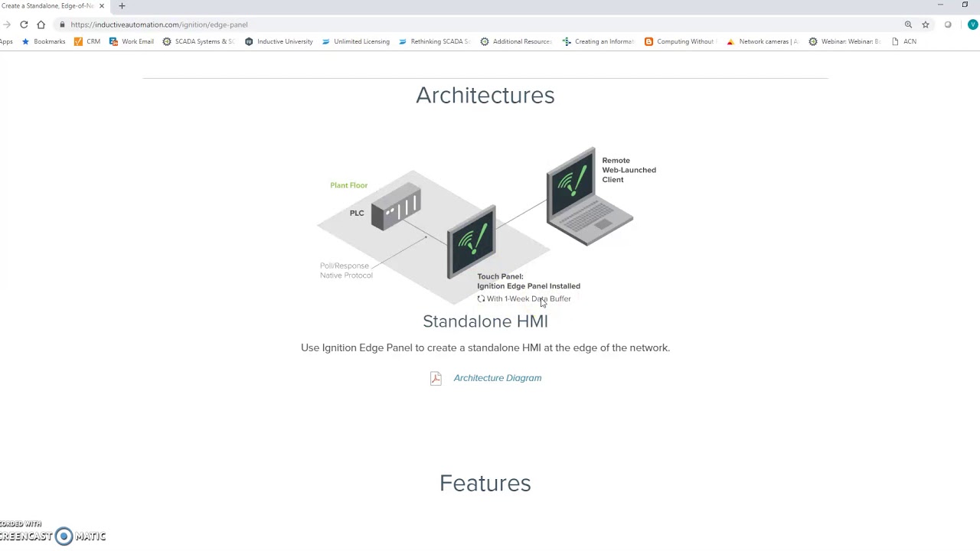This screenshot has height=551, width=980.
Task: Click the gray circular extension icon
Action: 948,24
